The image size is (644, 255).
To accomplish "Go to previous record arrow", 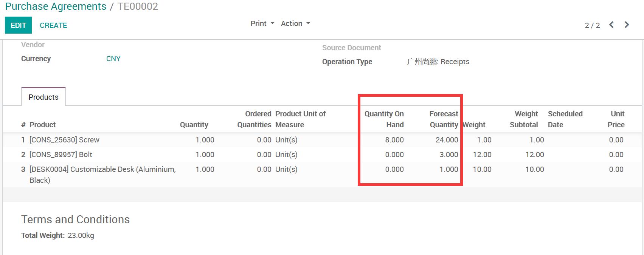I will pos(611,25).
